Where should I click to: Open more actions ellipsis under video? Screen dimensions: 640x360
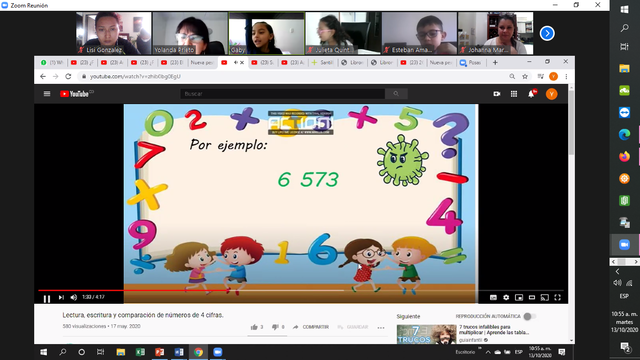(x=381, y=327)
